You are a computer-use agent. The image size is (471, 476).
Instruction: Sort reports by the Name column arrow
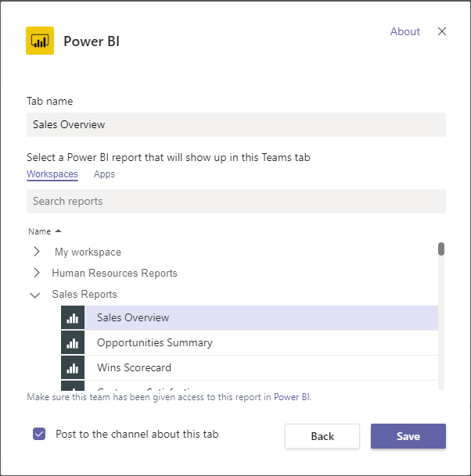tap(58, 231)
